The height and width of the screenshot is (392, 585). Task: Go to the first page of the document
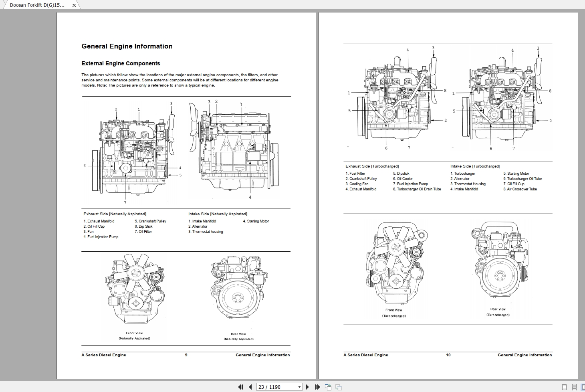point(241,387)
